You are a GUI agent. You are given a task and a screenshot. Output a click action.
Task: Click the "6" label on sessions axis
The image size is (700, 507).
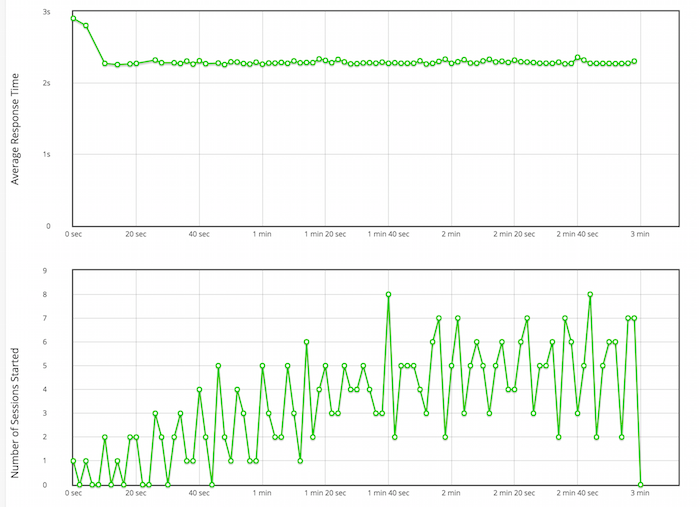coord(45,342)
